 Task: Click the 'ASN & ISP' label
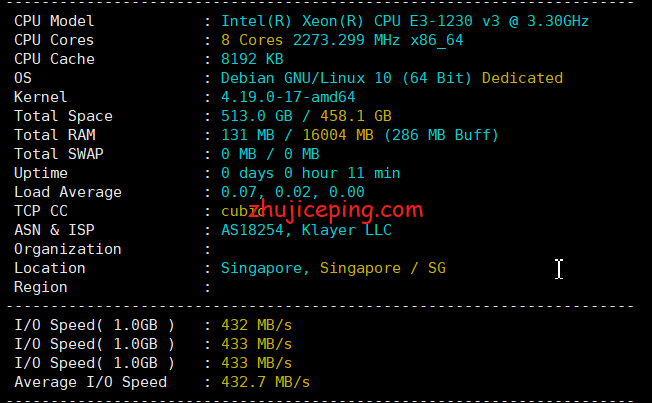click(54, 230)
